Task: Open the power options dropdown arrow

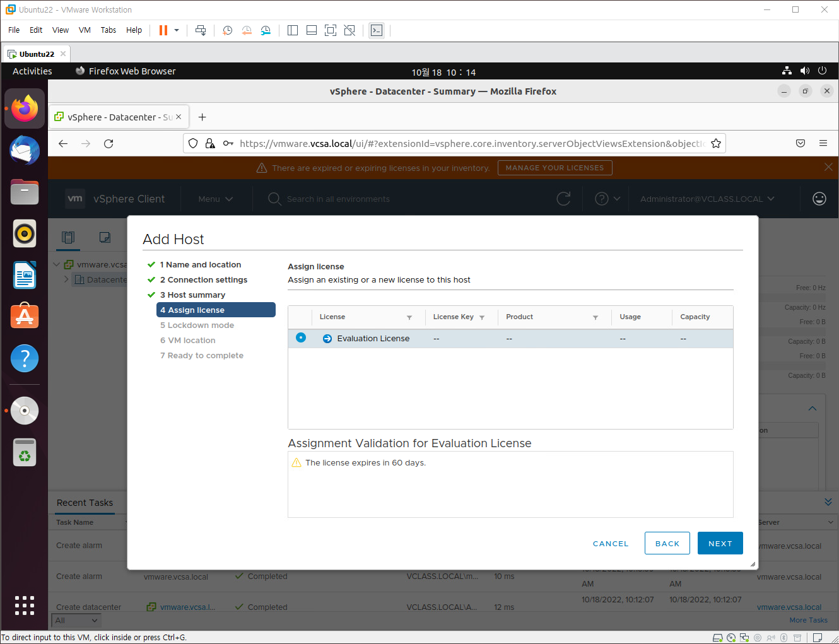Action: 177,30
